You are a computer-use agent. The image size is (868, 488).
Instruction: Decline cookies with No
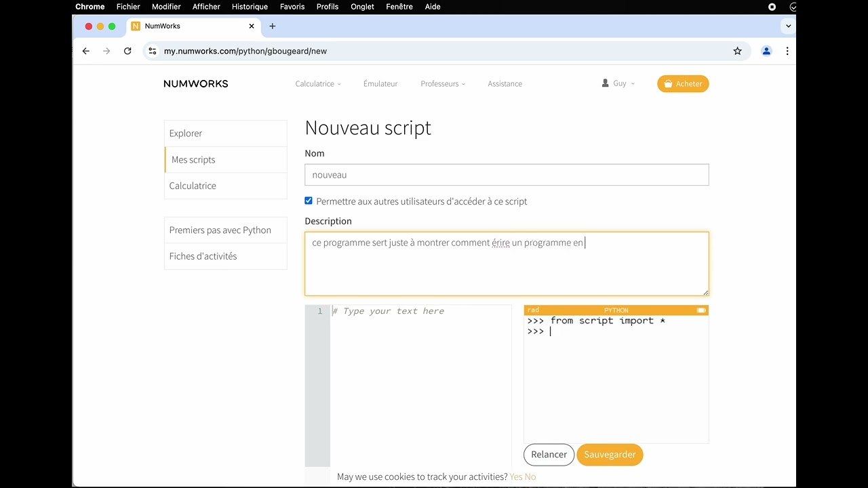coord(530,477)
